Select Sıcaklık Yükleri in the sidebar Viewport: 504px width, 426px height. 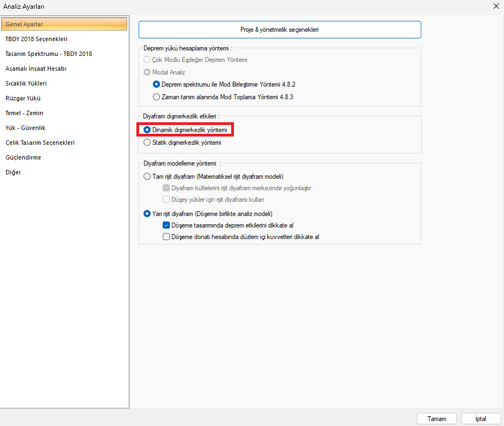pyautogui.click(x=26, y=83)
